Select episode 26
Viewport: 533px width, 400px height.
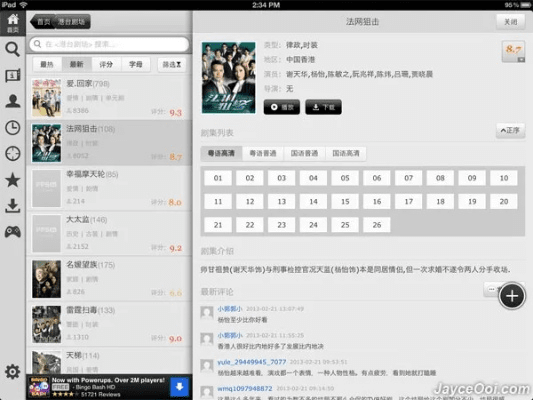tap(377, 225)
